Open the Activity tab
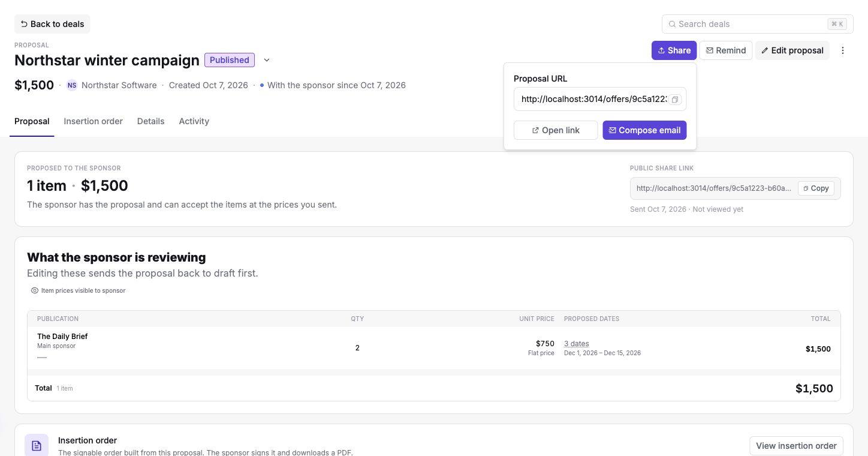 (x=194, y=121)
